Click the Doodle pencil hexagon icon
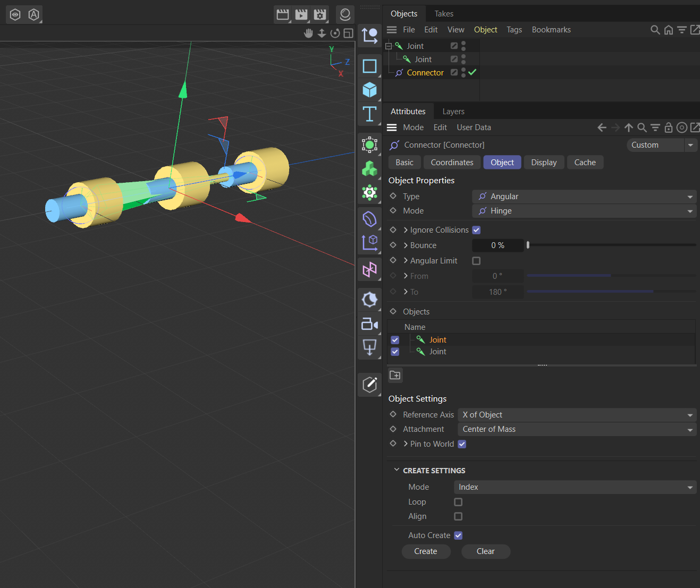The height and width of the screenshot is (588, 700). pos(369,384)
